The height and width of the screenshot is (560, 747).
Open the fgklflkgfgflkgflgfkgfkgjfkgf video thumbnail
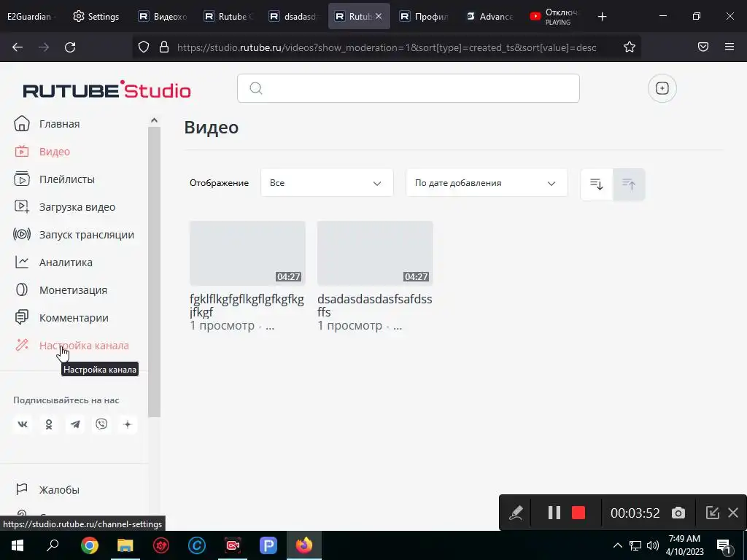(x=247, y=253)
